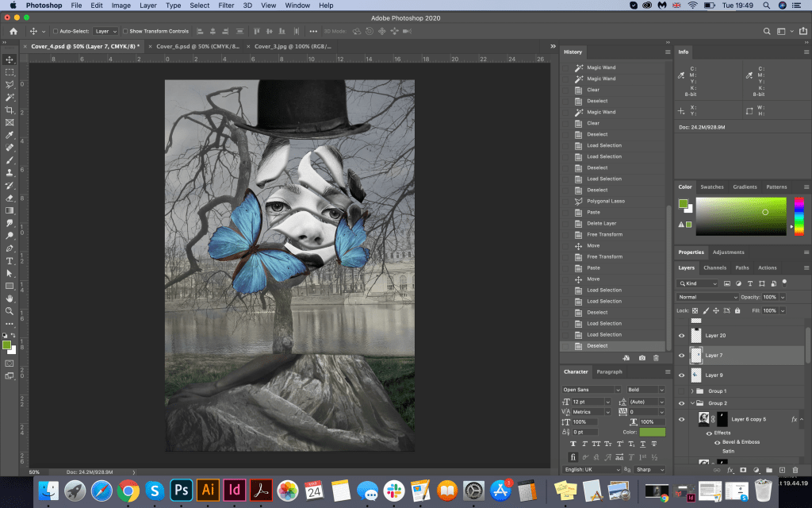
Task: Click the Hand tool
Action: [10, 298]
